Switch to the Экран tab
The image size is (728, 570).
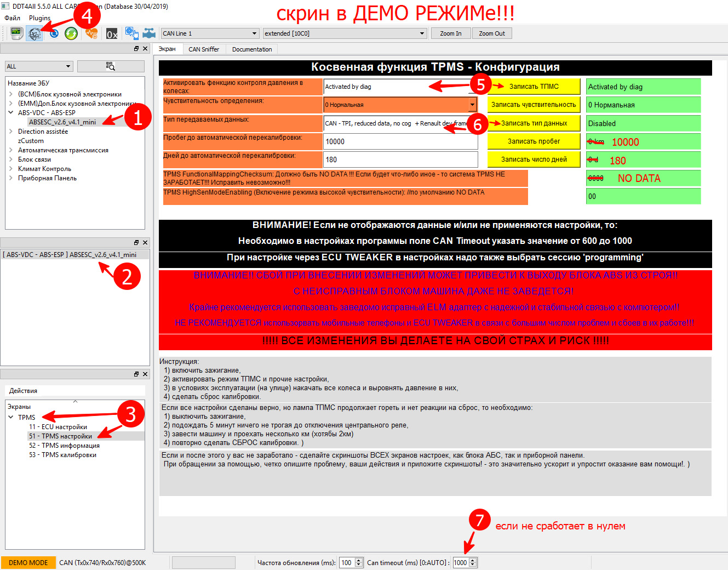click(167, 49)
